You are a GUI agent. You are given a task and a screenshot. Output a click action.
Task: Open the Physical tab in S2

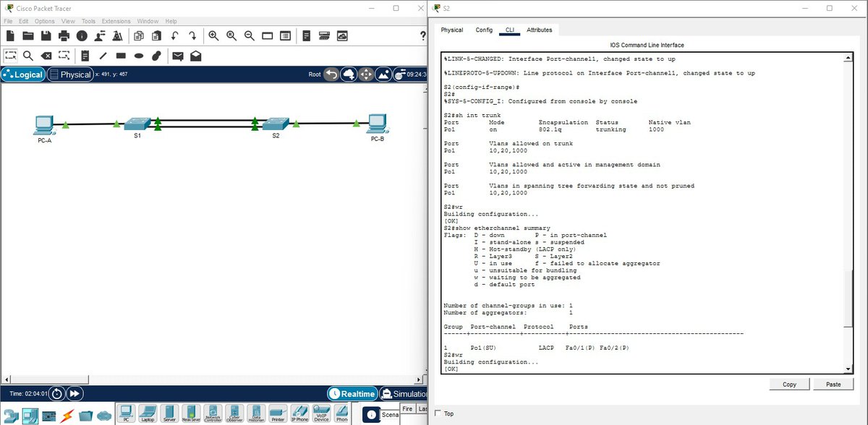(x=451, y=30)
